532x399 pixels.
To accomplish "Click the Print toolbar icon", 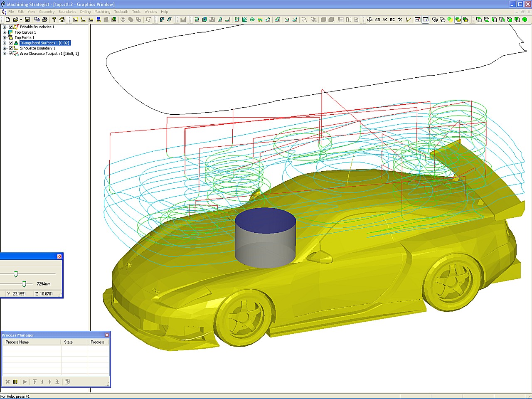I will 44,20.
